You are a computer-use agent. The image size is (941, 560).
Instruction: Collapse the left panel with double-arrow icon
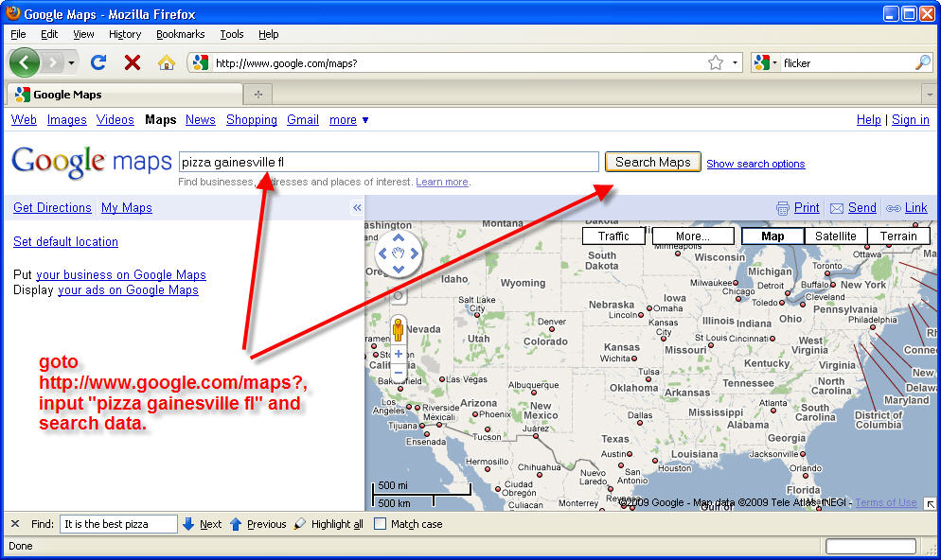point(357,207)
